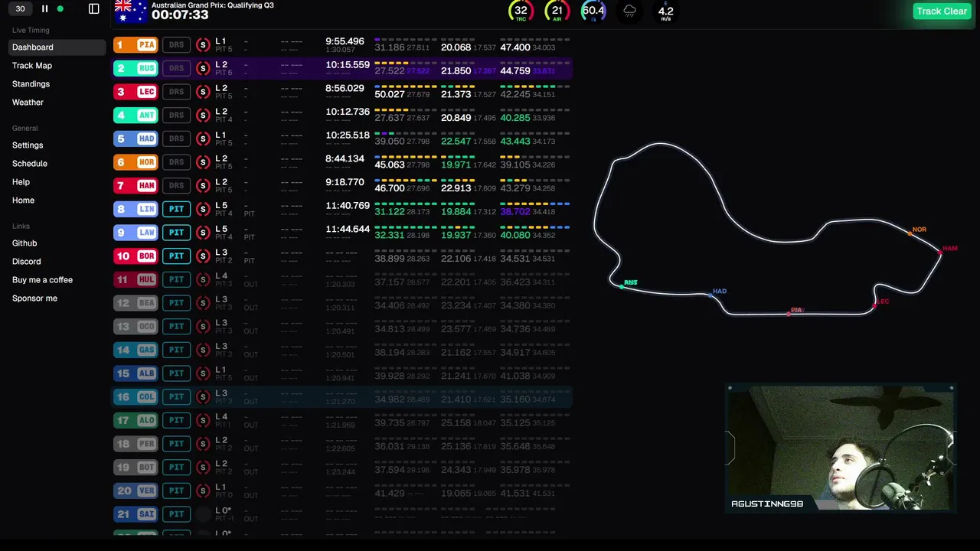Click the DRS indicator for RUS
The height and width of the screenshot is (551, 980).
(x=176, y=68)
